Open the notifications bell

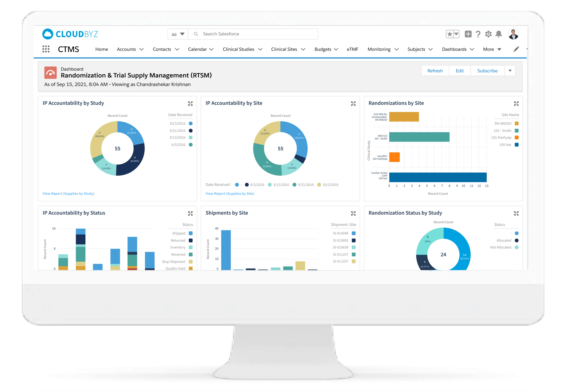[x=498, y=34]
